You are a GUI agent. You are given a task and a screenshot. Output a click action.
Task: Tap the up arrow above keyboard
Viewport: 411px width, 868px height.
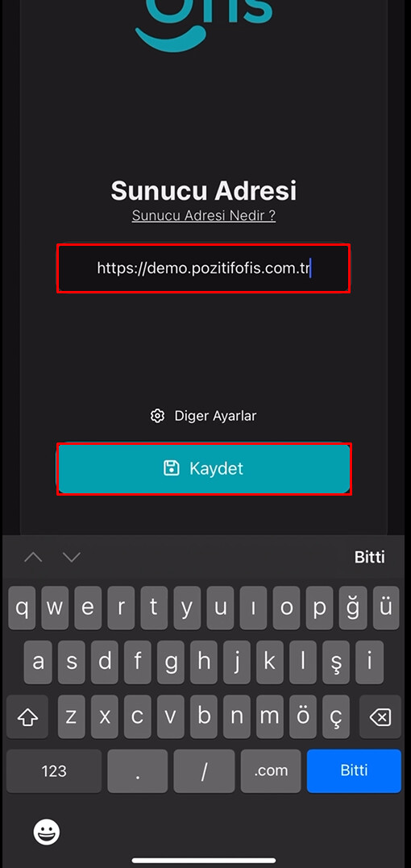pyautogui.click(x=33, y=557)
